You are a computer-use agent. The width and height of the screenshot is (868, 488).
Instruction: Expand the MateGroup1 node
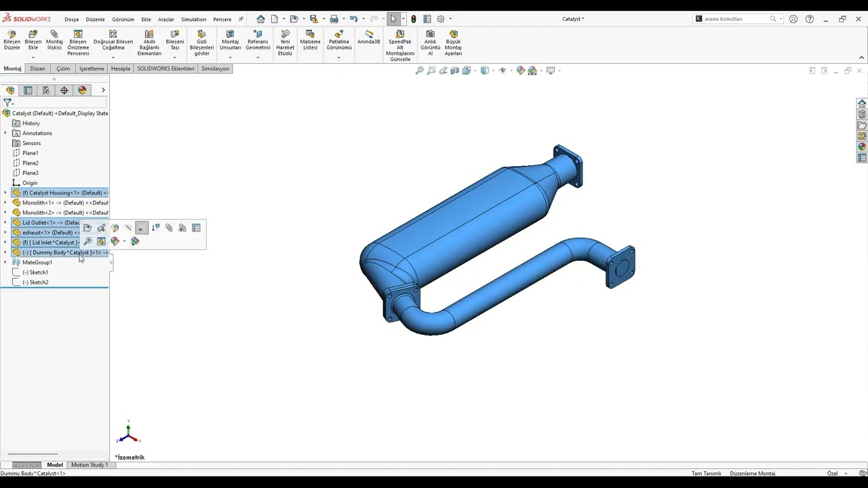click(5, 262)
